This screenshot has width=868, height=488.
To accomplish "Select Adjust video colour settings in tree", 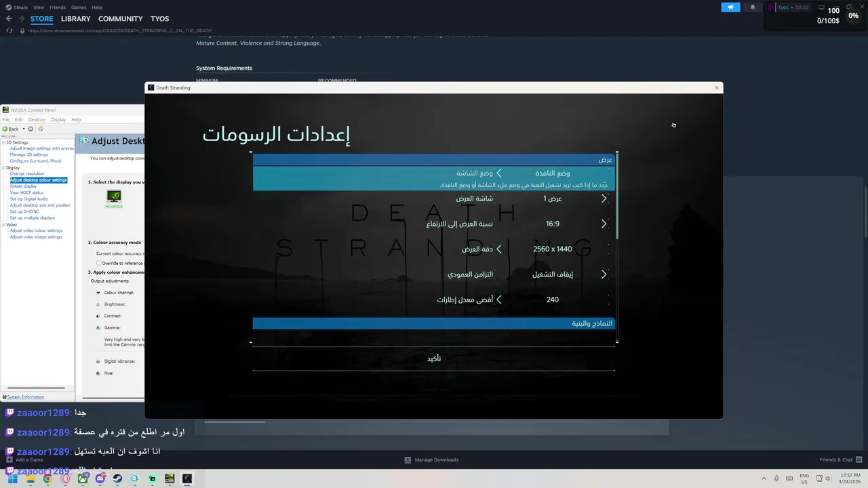I will [36, 230].
